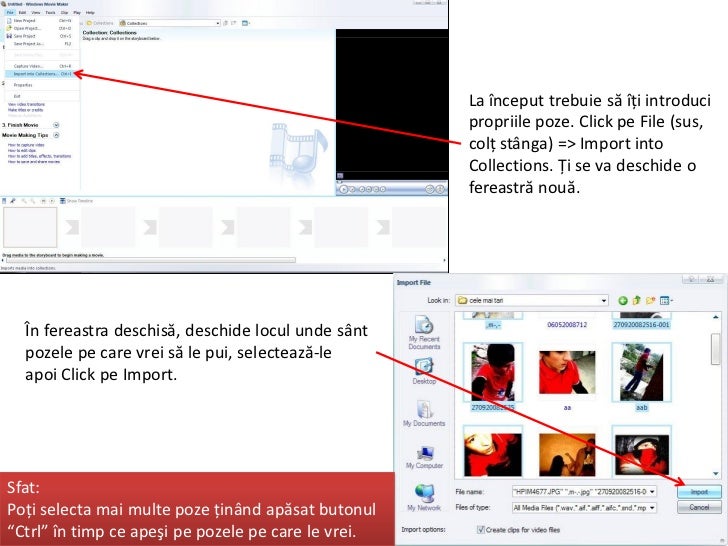
Task: Click the Cancel button in Import File
Action: click(x=699, y=507)
